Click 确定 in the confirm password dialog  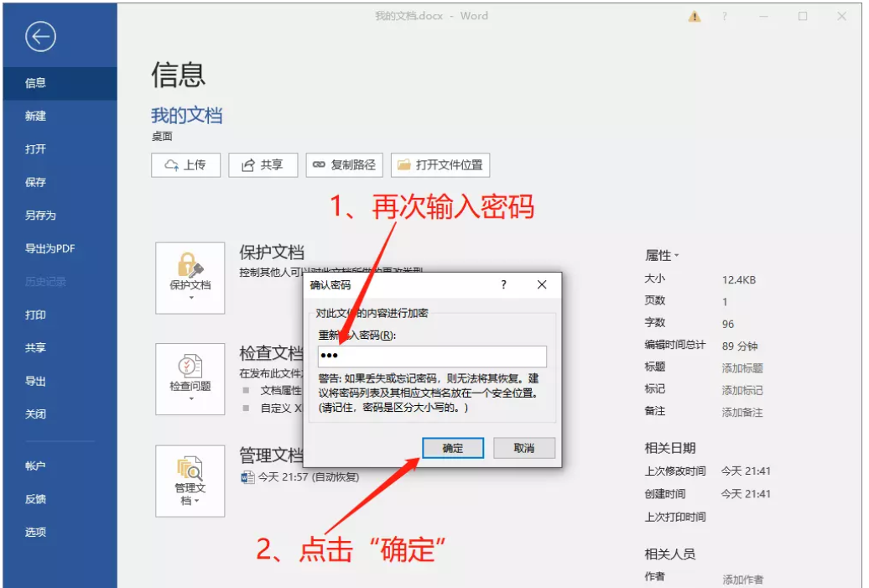(453, 449)
